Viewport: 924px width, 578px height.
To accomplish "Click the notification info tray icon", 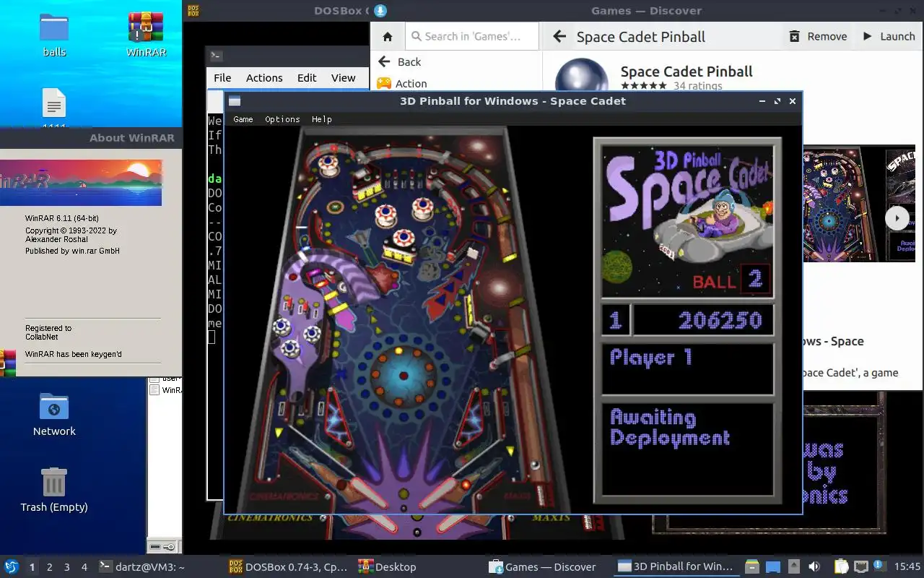I will [x=879, y=566].
